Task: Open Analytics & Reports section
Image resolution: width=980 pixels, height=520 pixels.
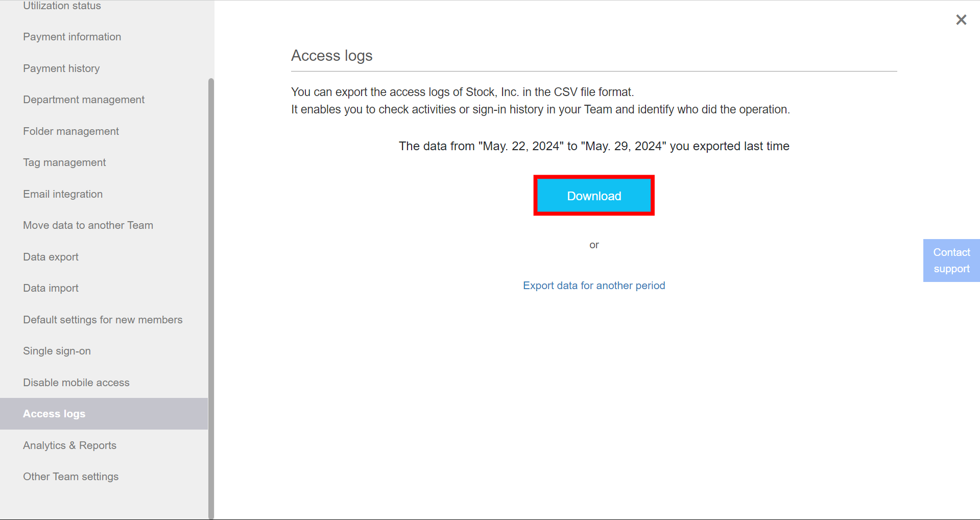Action: (x=69, y=445)
